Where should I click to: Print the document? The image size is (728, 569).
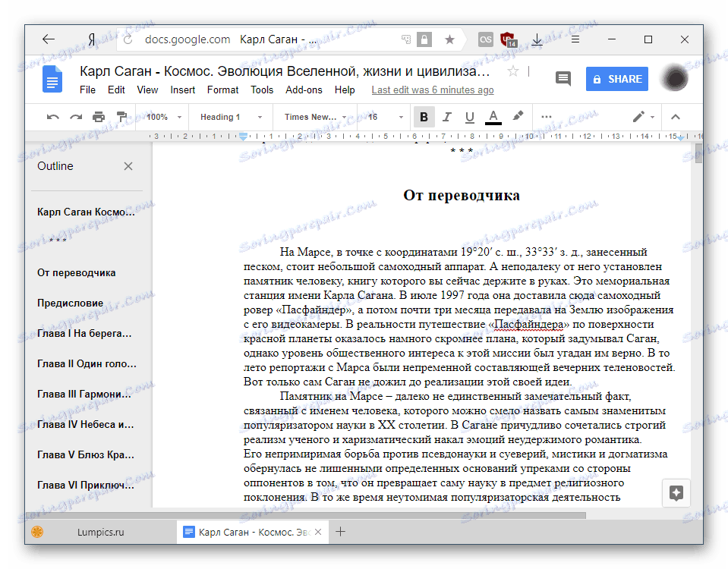[99, 117]
